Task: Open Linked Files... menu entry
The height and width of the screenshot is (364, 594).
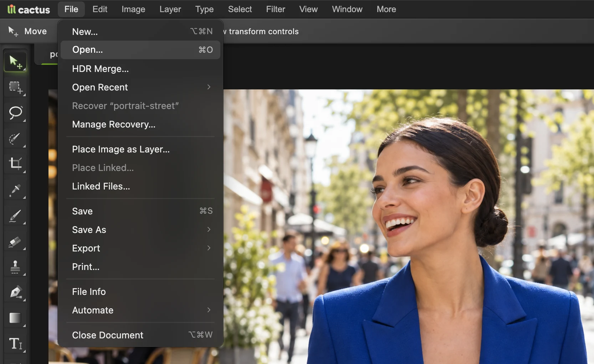Action: click(140, 186)
